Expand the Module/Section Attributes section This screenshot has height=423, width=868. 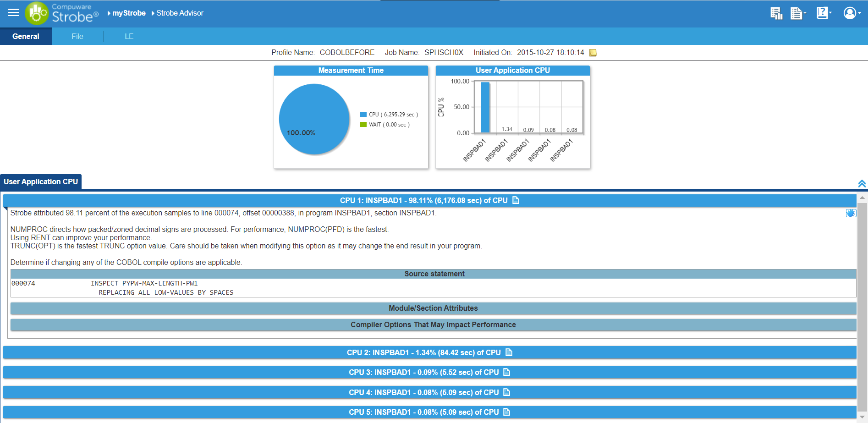433,308
